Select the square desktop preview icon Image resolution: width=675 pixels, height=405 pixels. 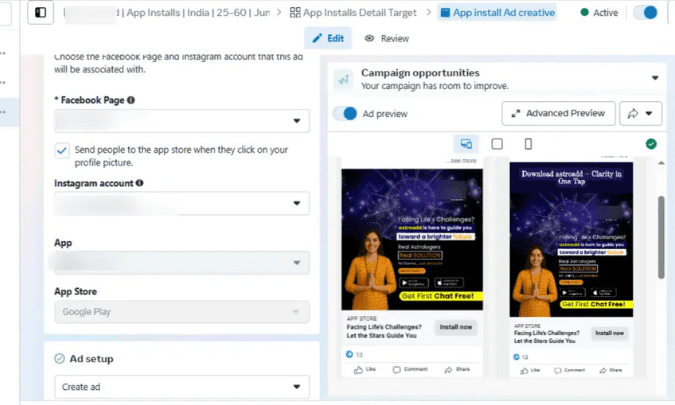click(497, 144)
